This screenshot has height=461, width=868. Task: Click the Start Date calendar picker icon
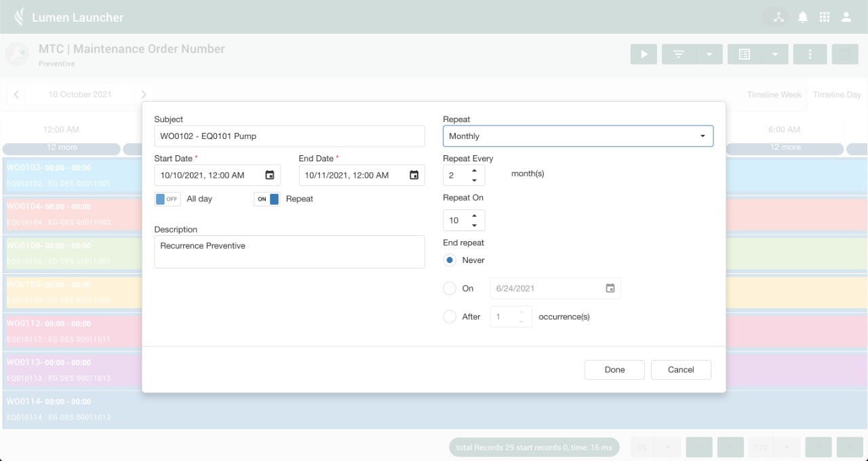271,175
